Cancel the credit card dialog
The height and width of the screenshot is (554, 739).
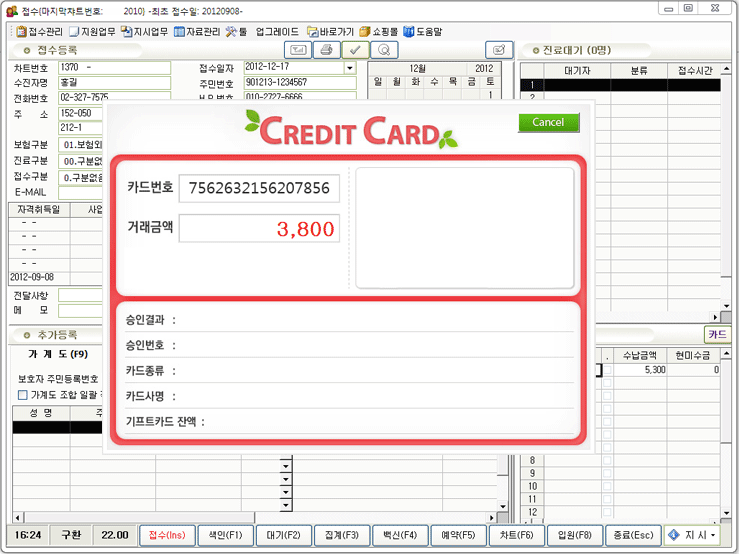coord(548,122)
